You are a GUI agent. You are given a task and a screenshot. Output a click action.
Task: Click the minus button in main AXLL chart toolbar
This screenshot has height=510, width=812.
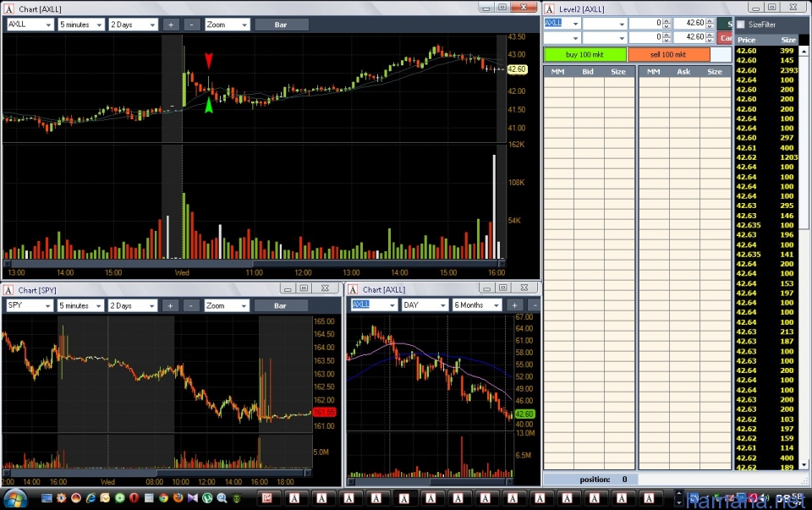click(x=192, y=25)
